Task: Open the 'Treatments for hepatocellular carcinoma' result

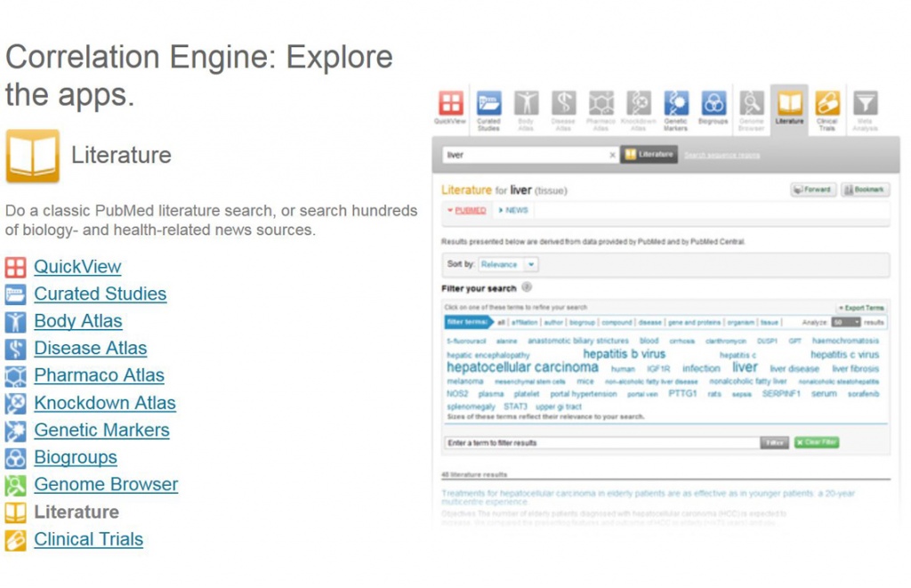Action: tap(648, 497)
